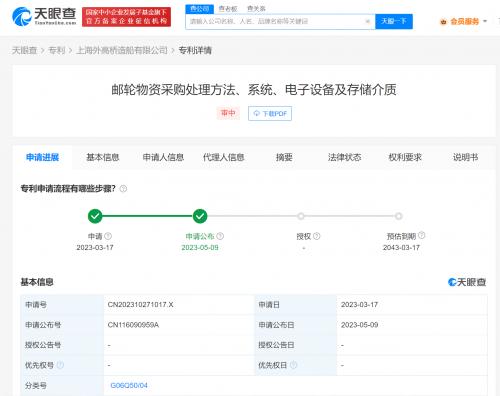Open help icon beside 专利申请流程有哪些步骤
The image size is (500, 396).
pos(123,189)
